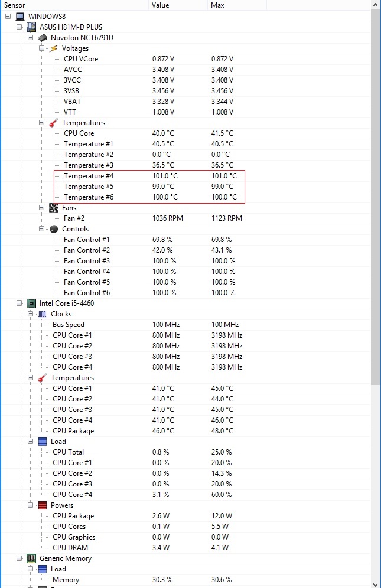Screen dimensions: 381x588
Task: Click the scrollbar down arrow
Action: [x=376, y=584]
